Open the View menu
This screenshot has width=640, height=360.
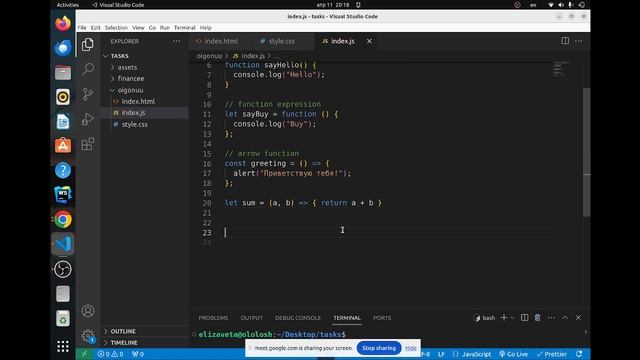coord(138,28)
